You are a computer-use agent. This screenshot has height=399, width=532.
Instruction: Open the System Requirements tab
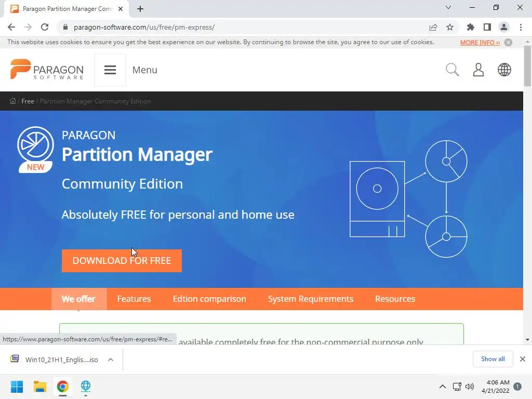click(311, 299)
